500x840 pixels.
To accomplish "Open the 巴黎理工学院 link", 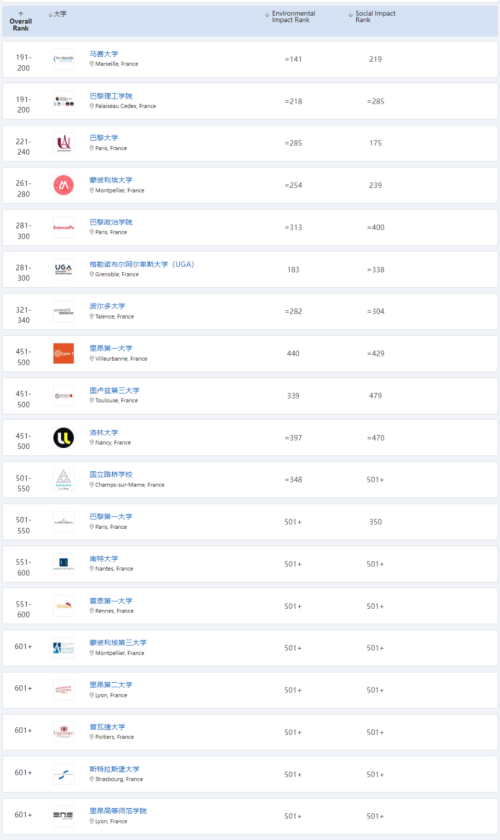I will pyautogui.click(x=110, y=96).
